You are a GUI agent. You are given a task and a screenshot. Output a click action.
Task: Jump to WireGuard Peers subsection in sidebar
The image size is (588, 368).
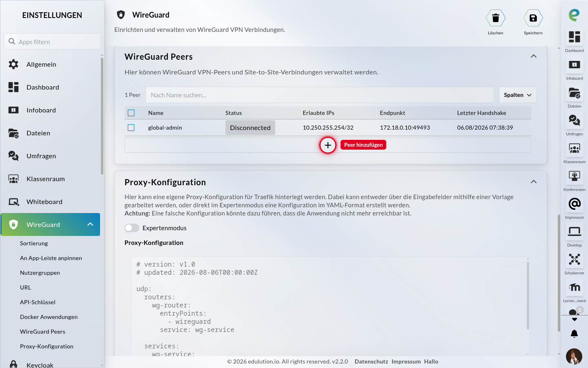(x=42, y=332)
